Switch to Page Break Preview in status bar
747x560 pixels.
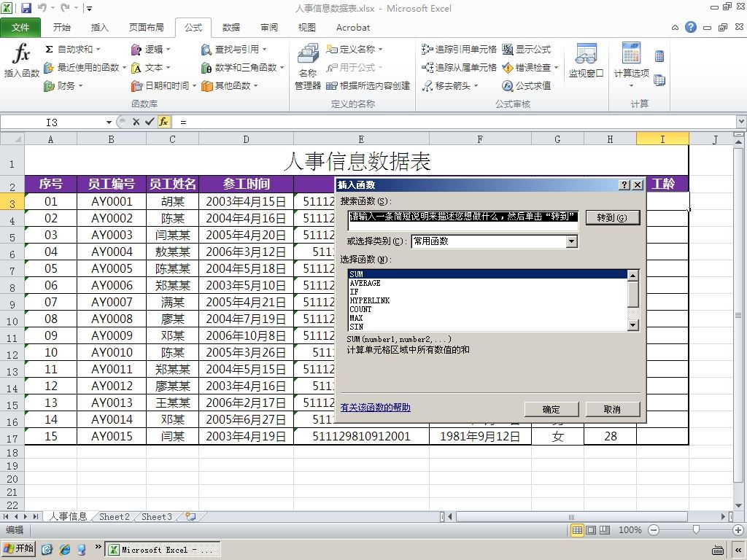pyautogui.click(x=605, y=530)
